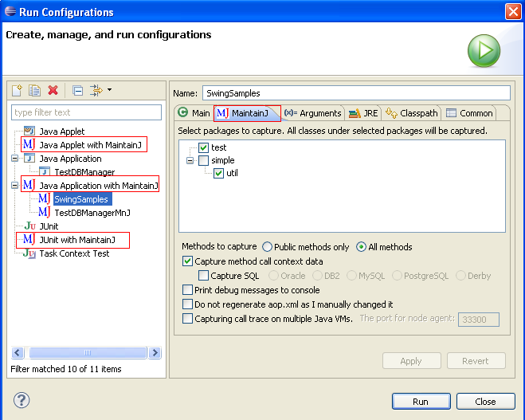Image resolution: width=525 pixels, height=420 pixels.
Task: Click the red Delete configuration icon
Action: pyautogui.click(x=53, y=91)
